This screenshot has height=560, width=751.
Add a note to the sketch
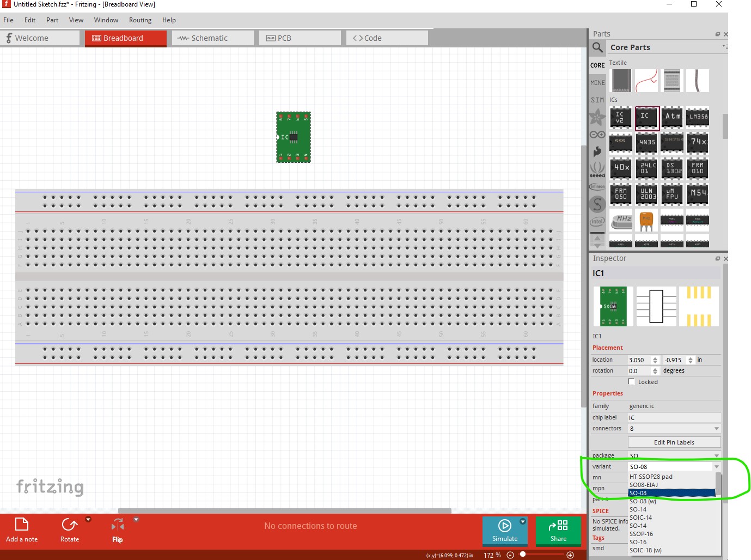22,529
